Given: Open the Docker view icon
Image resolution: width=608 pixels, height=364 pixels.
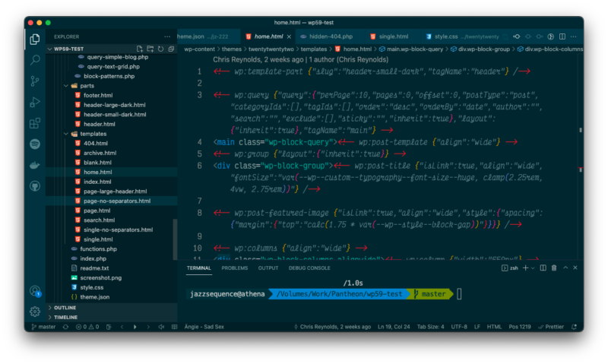Looking at the screenshot, I should click(x=35, y=165).
